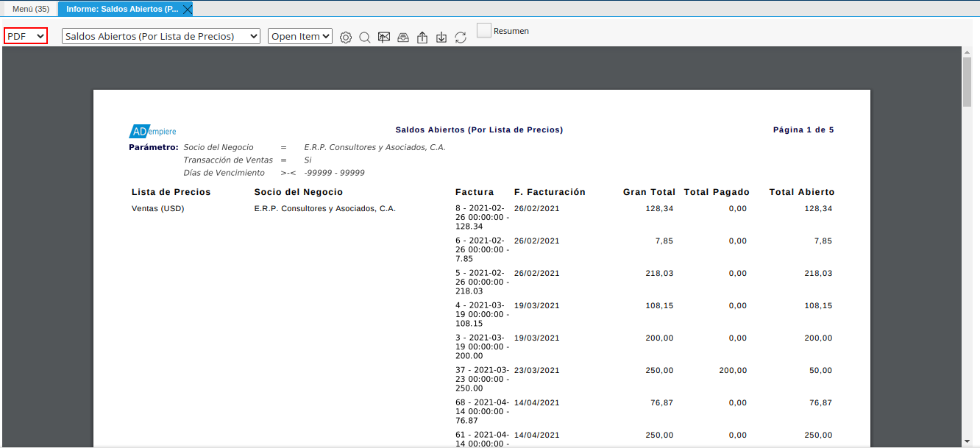Click the ADempiere logo in the report
Image resolution: width=980 pixels, height=448 pixels.
(x=153, y=131)
